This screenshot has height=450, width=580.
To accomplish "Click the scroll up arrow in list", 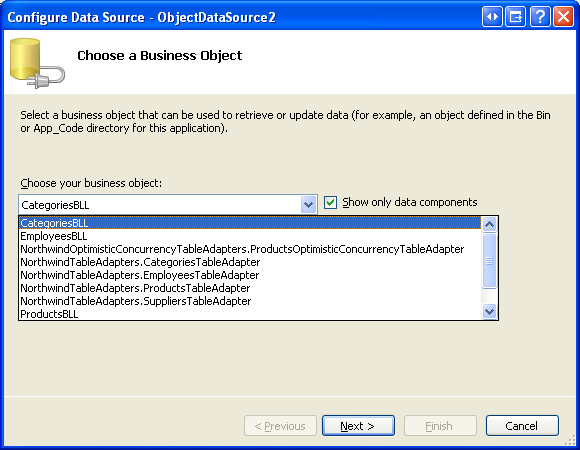I will point(489,224).
